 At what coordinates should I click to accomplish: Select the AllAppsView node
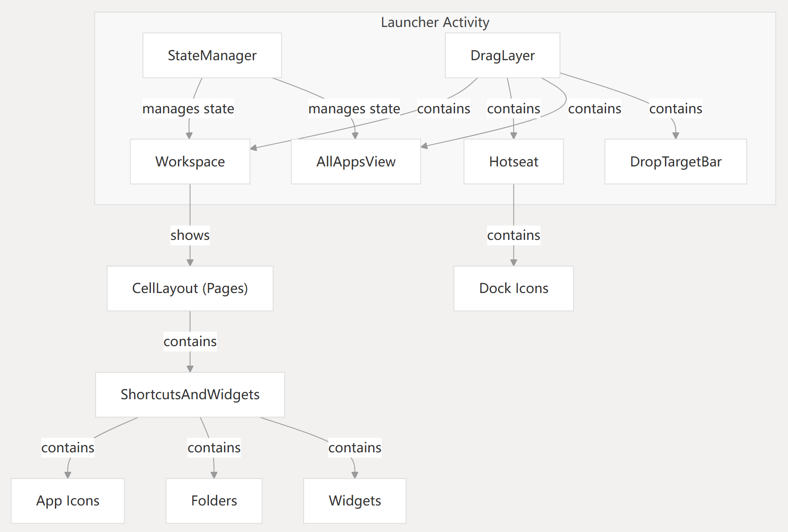click(356, 162)
